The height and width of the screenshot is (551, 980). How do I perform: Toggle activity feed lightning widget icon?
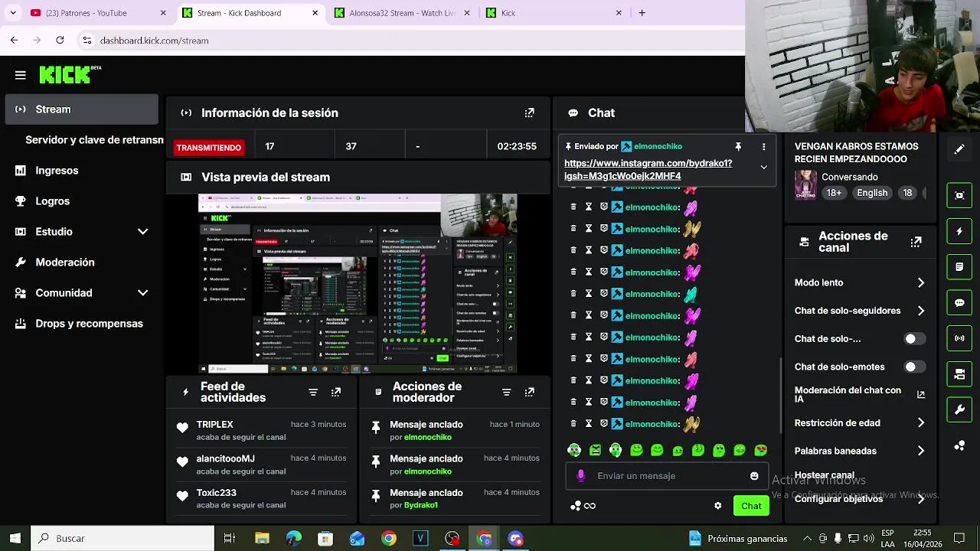coord(959,231)
